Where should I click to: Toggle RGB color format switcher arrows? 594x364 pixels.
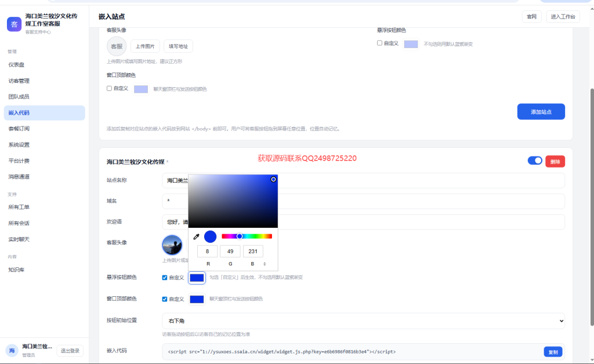[x=265, y=264]
